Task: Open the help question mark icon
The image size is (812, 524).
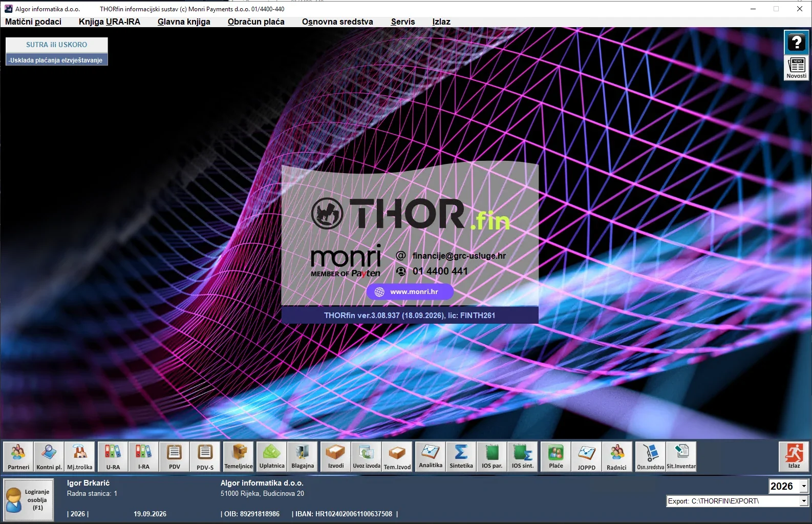Action: pos(797,42)
